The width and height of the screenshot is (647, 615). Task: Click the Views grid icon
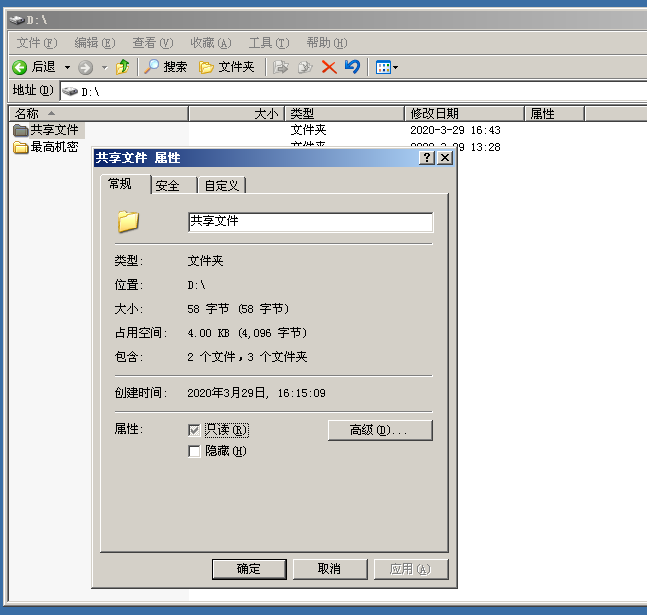coord(383,67)
